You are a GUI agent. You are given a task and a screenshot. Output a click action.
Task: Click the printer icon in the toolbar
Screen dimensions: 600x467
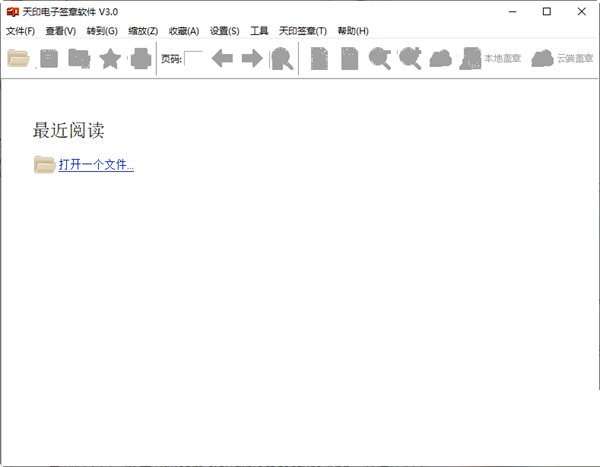tap(141, 59)
